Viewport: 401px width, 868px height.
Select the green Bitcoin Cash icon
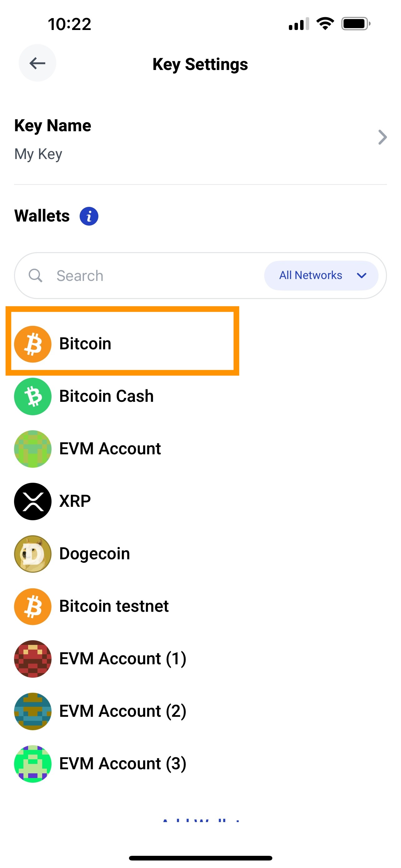point(33,396)
